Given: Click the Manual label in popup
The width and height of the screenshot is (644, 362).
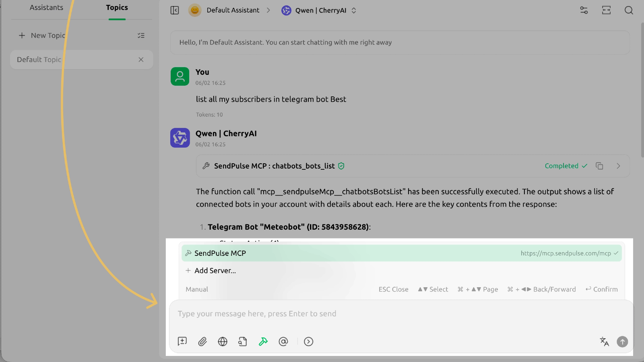Looking at the screenshot, I should pos(197,289).
